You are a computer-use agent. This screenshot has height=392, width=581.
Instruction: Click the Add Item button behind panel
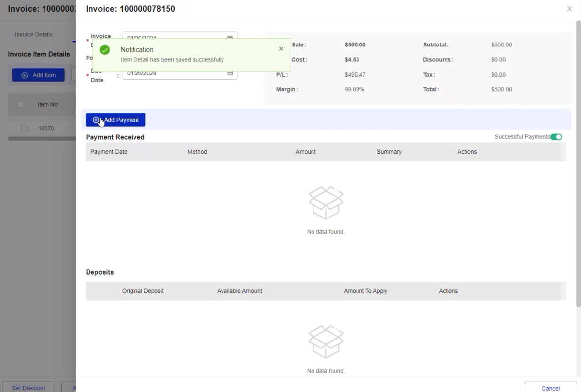pos(38,75)
